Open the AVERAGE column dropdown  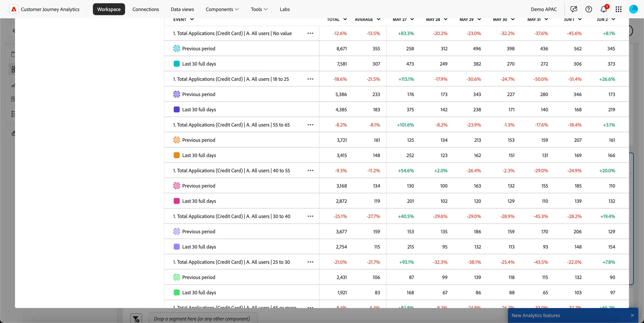point(379,19)
